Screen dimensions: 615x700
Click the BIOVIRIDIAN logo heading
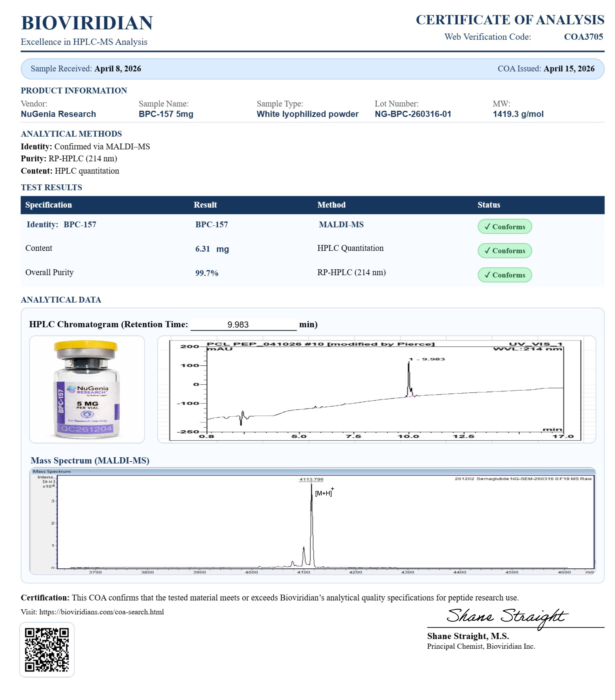(x=87, y=23)
